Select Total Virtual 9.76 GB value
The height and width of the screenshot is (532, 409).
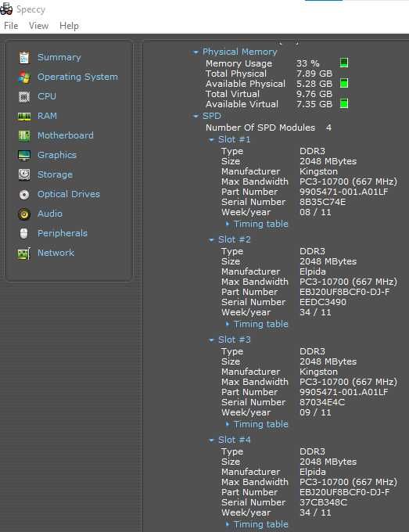[314, 94]
